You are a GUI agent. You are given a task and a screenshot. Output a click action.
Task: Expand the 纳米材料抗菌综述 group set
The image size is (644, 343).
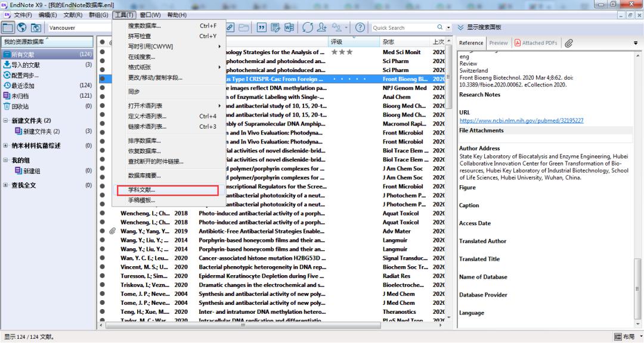click(x=5, y=146)
